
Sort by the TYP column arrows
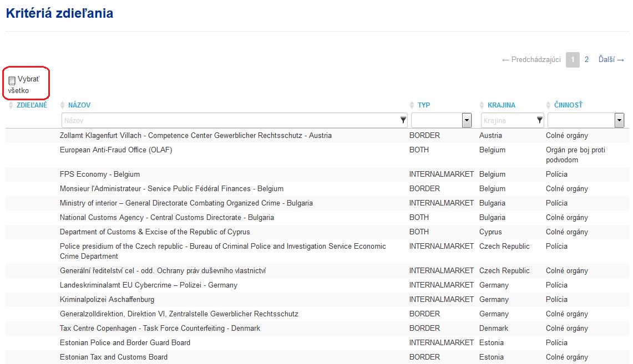pyautogui.click(x=412, y=105)
